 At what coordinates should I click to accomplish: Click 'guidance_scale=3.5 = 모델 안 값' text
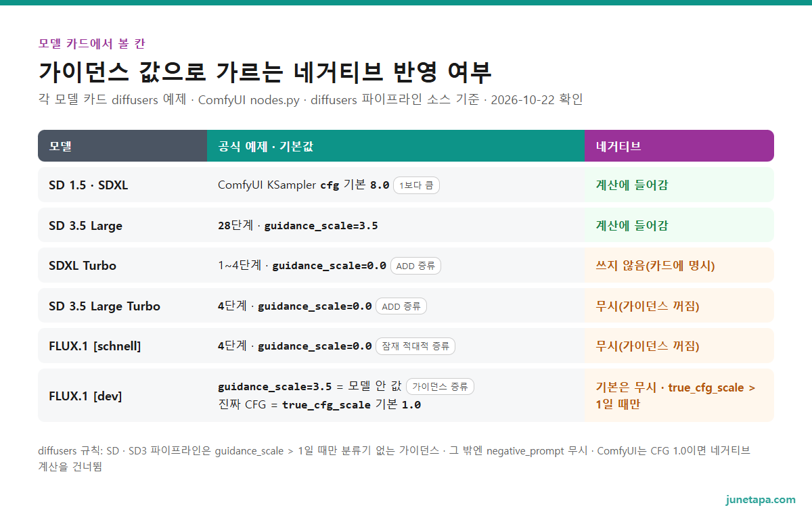[x=310, y=387]
